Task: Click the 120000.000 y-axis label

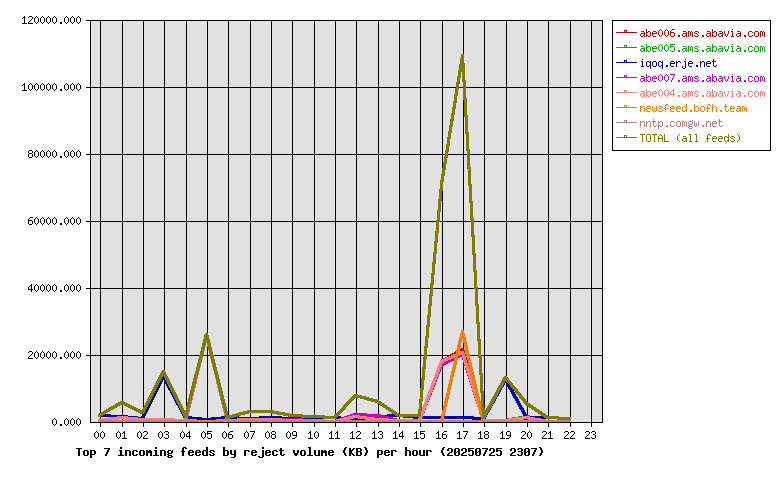Action: tap(51, 20)
